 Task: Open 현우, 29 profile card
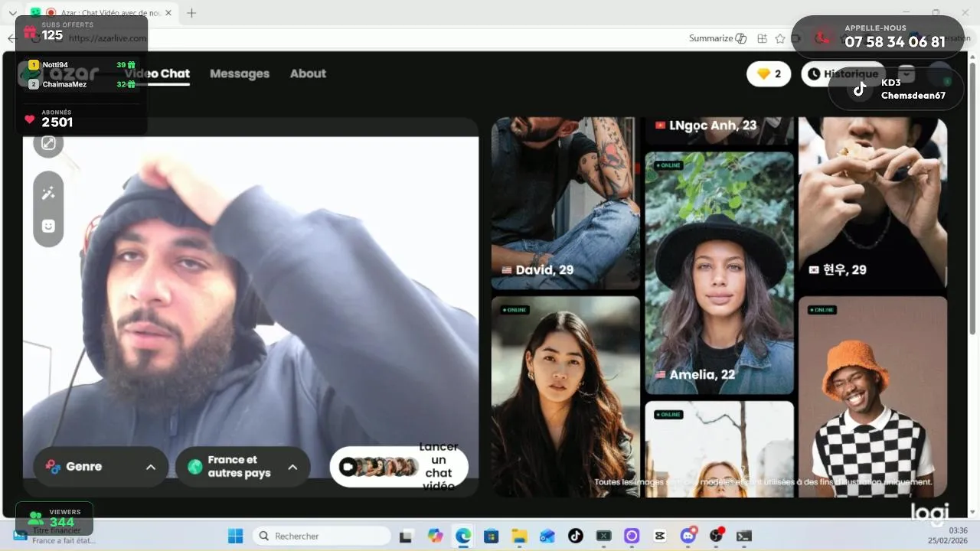(x=873, y=203)
